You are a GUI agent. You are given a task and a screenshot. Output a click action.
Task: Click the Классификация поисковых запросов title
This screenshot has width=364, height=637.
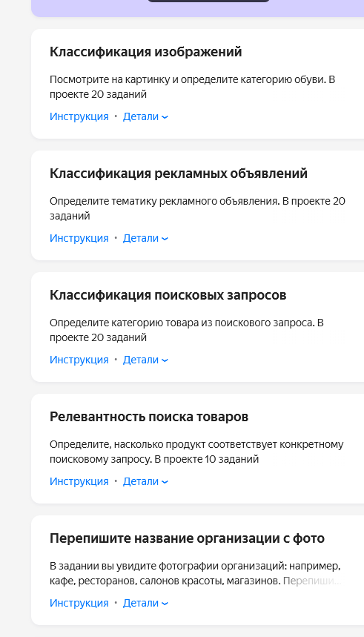click(168, 295)
